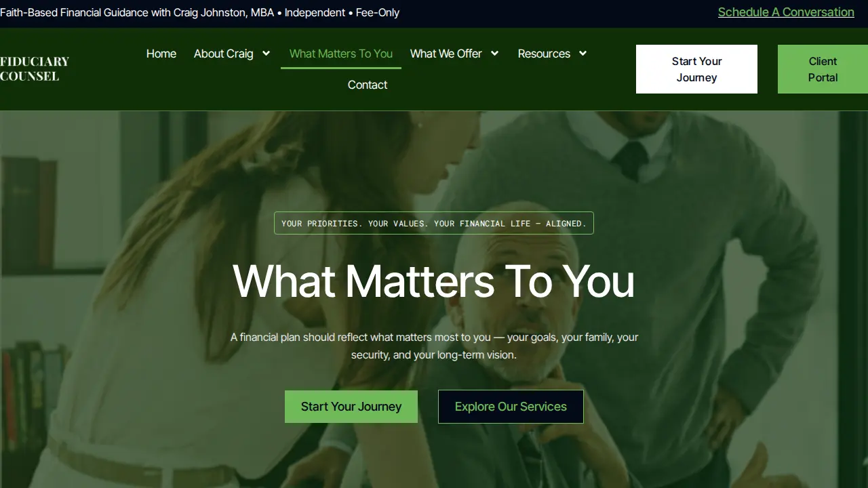Open the Fiduciary Counsel logo link

[35, 68]
